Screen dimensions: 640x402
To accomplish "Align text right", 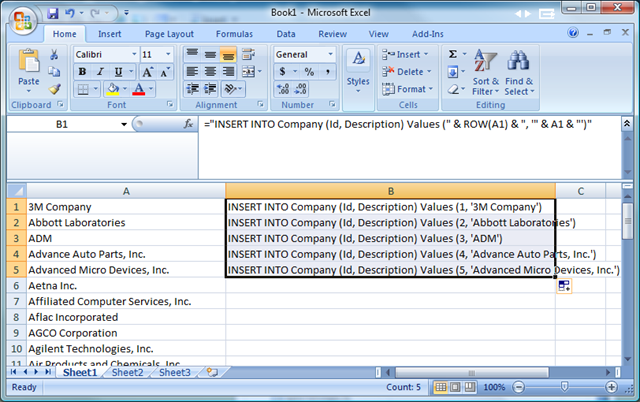I will [x=228, y=72].
